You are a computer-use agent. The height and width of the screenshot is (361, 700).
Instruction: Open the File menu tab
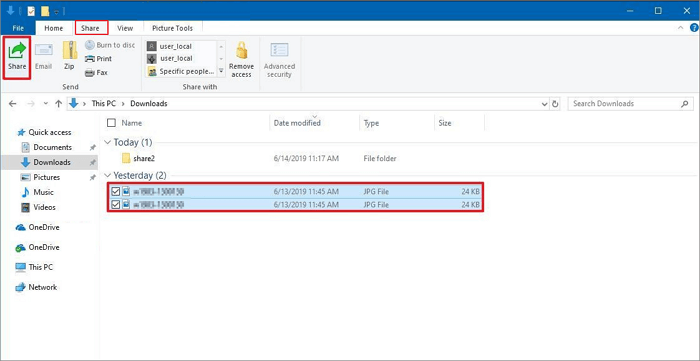click(x=18, y=28)
